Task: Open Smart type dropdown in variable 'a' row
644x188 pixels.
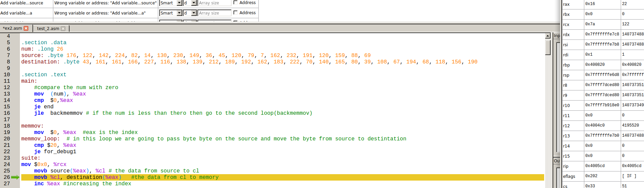Action: [179, 13]
